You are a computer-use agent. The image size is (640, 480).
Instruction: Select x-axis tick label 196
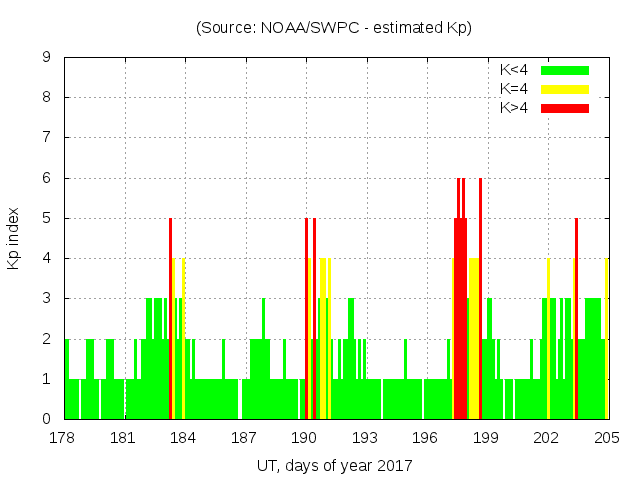click(426, 438)
